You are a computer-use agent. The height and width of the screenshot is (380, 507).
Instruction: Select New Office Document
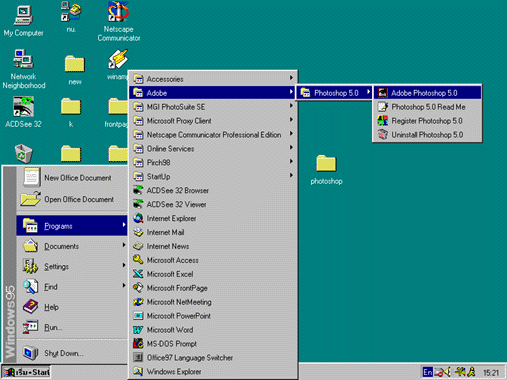[x=72, y=178]
